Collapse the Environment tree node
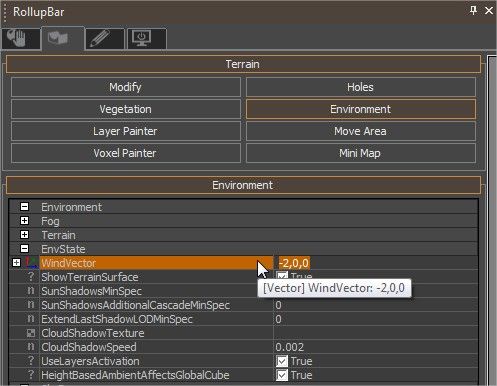The height and width of the screenshot is (386, 497). tap(24, 207)
